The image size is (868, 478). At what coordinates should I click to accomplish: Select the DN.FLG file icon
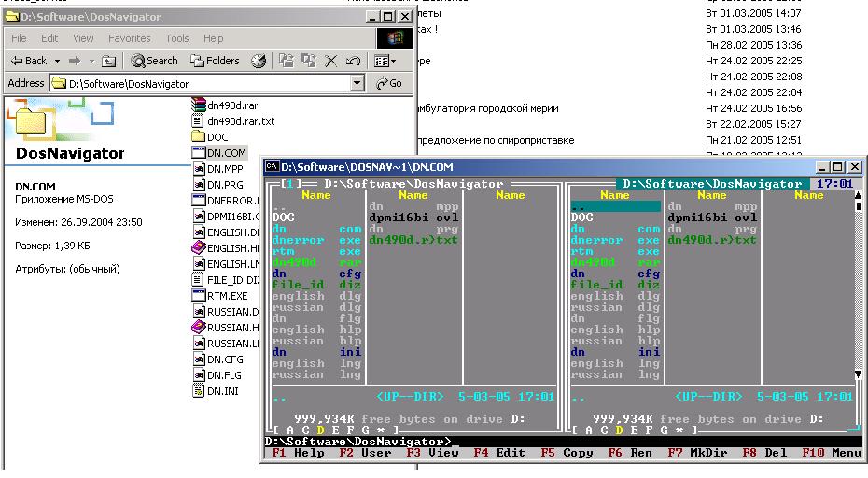(x=198, y=375)
